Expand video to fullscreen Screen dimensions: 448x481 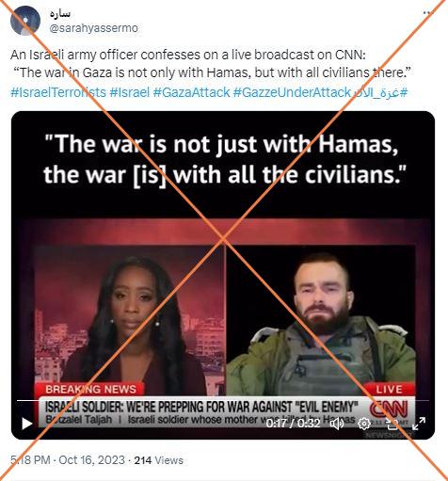click(x=419, y=424)
